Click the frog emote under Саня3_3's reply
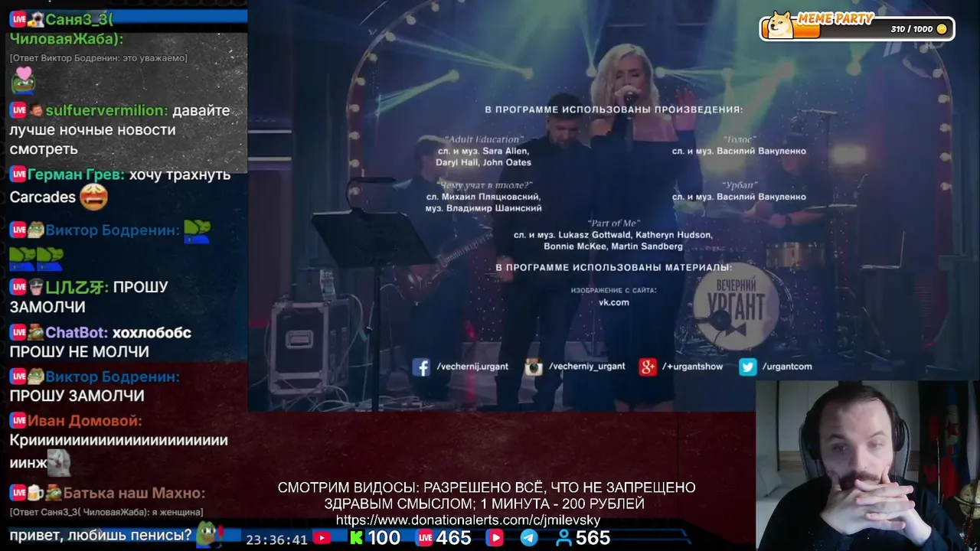This screenshot has width=980, height=551. tap(23, 80)
